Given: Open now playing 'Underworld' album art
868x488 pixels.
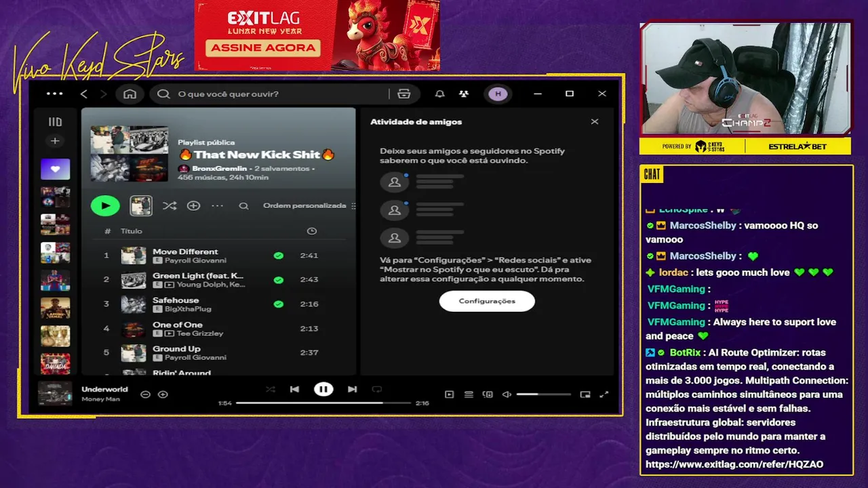Looking at the screenshot, I should tap(55, 394).
